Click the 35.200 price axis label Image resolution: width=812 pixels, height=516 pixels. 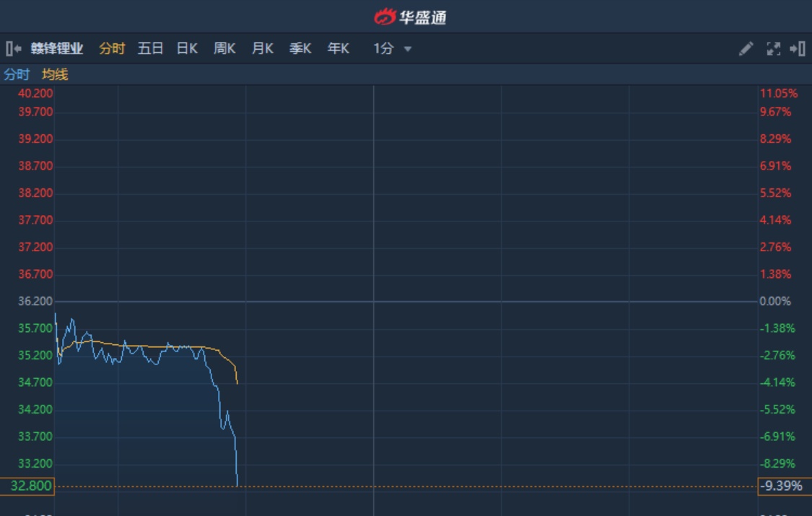[x=35, y=355]
